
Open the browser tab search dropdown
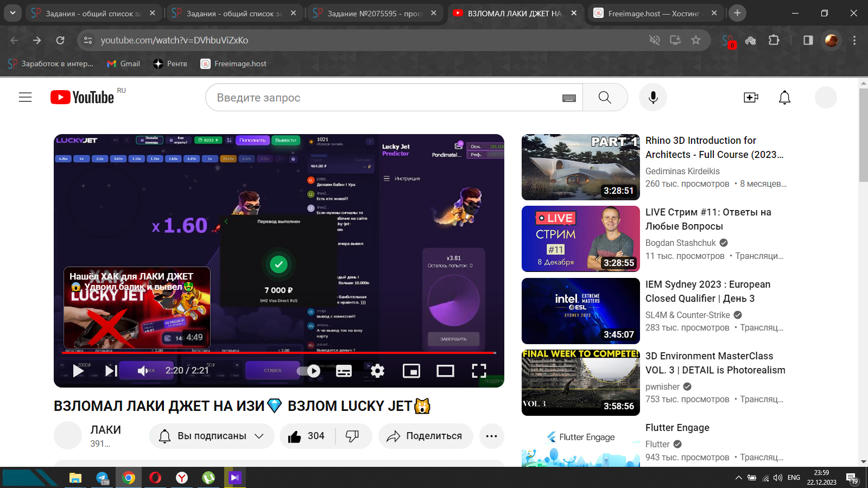[x=12, y=12]
